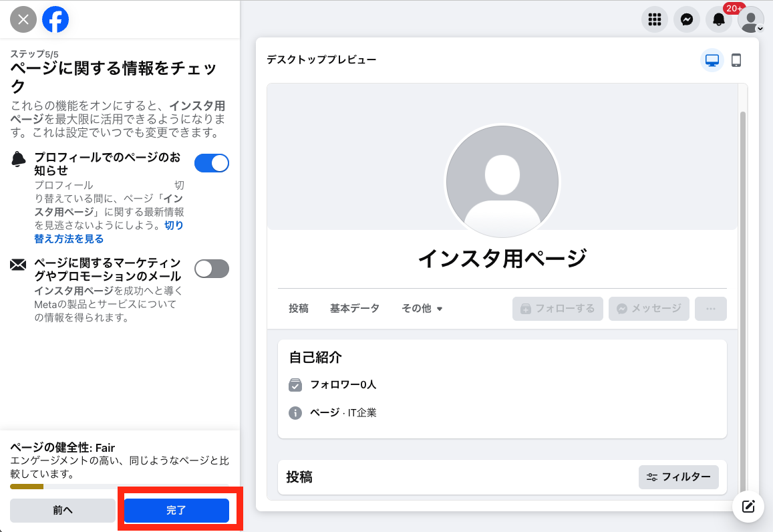
Task: Switch preview to mobile view
Action: [x=737, y=60]
